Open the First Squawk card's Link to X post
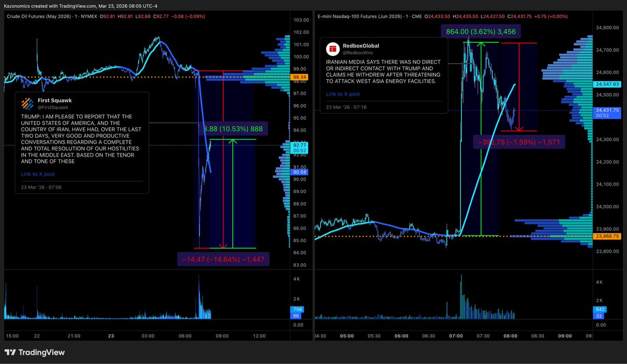This screenshot has height=364, width=627. (38, 174)
